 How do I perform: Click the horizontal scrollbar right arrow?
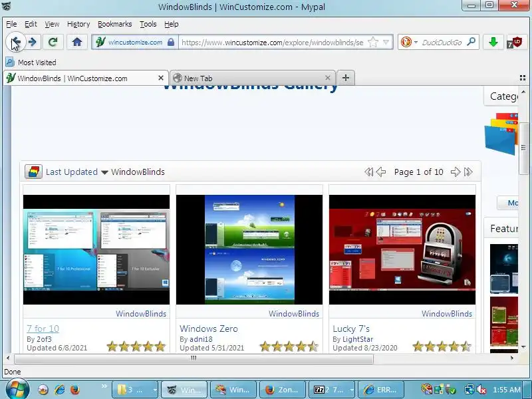tap(512, 358)
